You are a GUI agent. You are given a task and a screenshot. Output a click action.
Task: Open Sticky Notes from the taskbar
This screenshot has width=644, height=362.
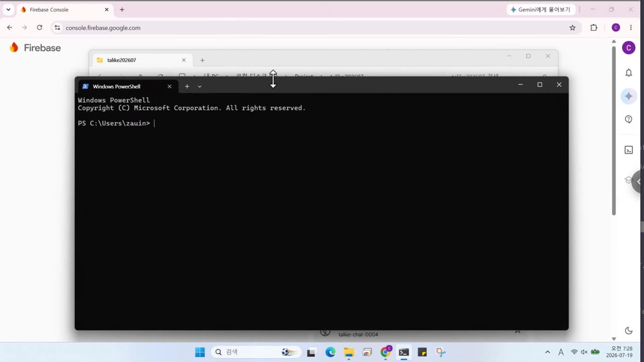[x=422, y=352]
